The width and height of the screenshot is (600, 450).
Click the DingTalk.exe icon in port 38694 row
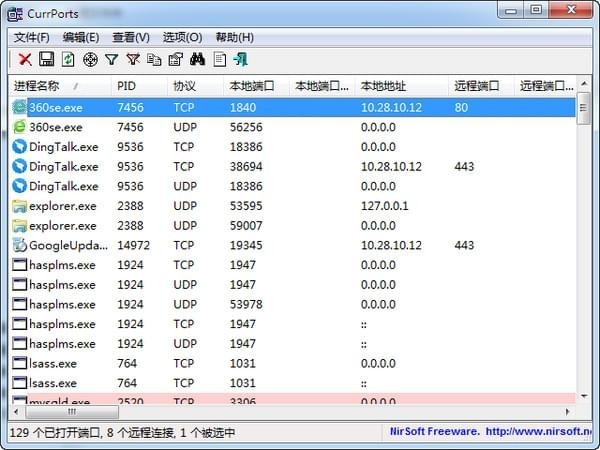[20, 166]
